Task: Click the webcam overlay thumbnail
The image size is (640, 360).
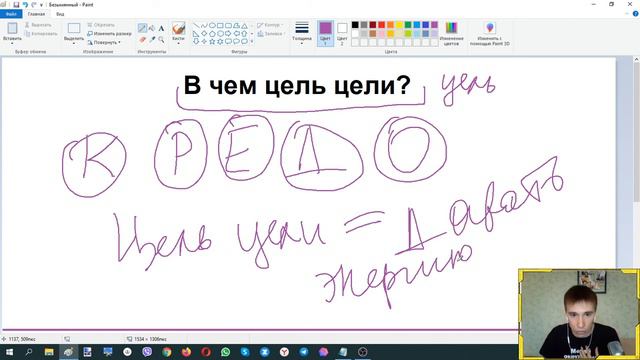Action: [579, 314]
